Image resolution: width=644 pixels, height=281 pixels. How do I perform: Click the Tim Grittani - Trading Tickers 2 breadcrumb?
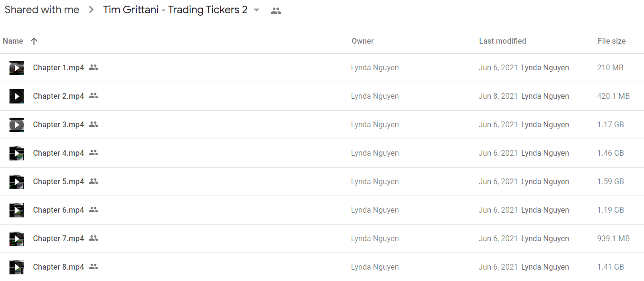[176, 10]
